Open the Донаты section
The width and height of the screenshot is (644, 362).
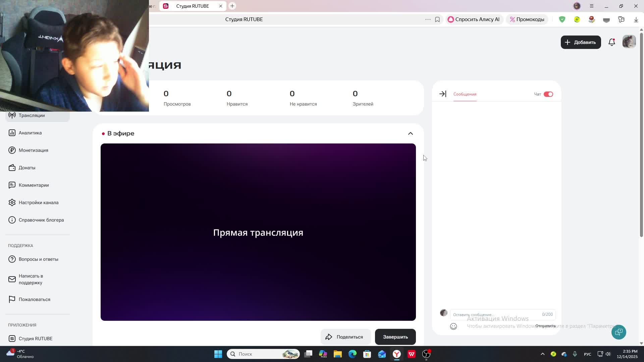pyautogui.click(x=27, y=168)
